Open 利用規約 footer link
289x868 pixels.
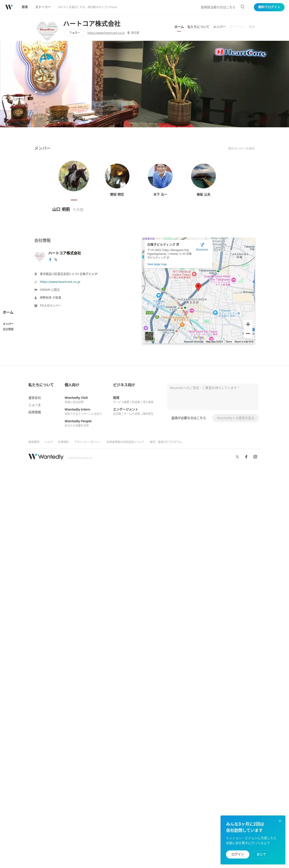pyautogui.click(x=63, y=442)
